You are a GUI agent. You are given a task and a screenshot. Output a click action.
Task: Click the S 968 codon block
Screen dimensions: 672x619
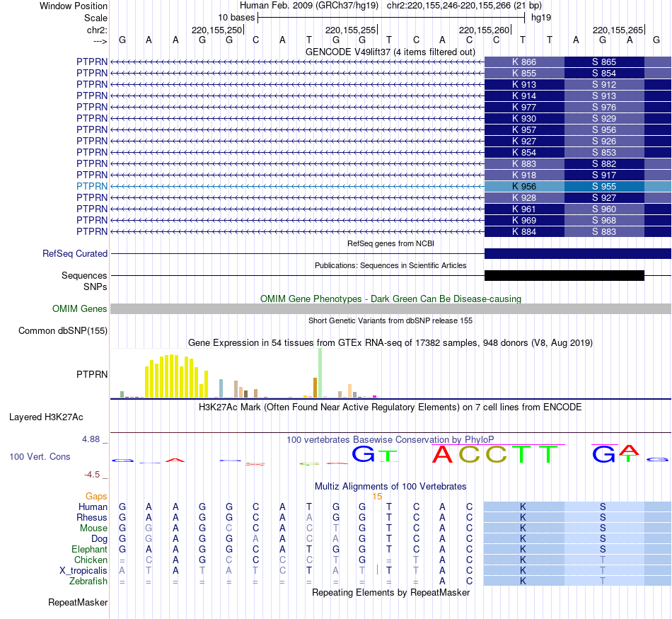(x=604, y=220)
